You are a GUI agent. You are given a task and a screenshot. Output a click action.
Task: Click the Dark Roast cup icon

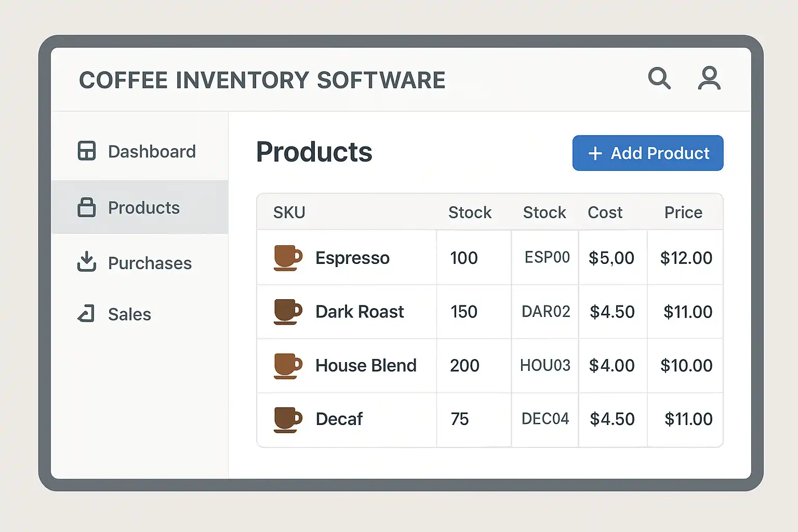pyautogui.click(x=287, y=312)
